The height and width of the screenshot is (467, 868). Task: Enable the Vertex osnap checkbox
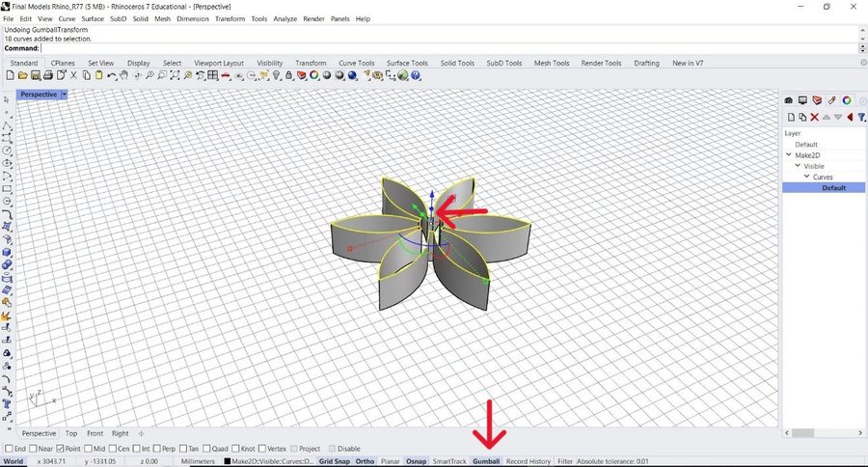[261, 449]
